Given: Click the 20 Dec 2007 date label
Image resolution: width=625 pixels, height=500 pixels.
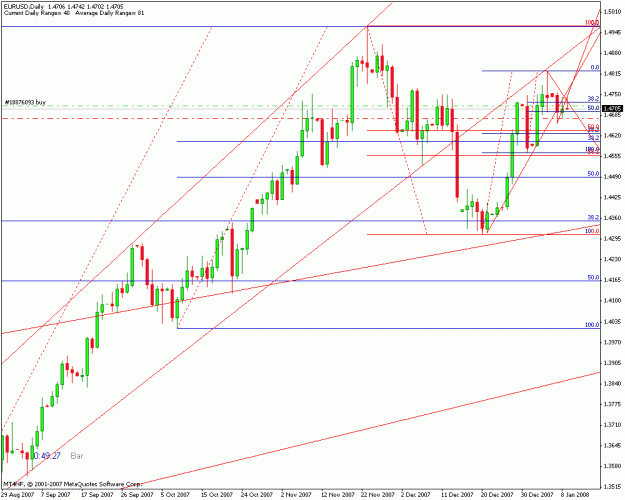Looking at the screenshot, I should (497, 495).
